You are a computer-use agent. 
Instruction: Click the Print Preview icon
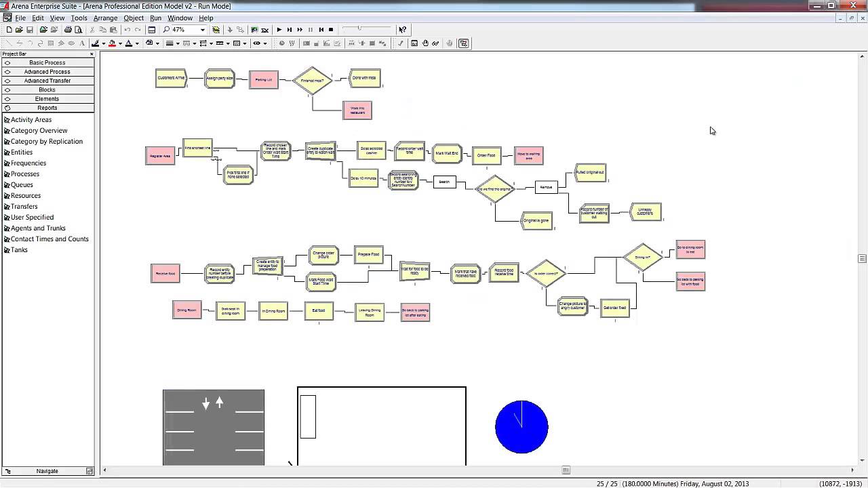click(79, 30)
